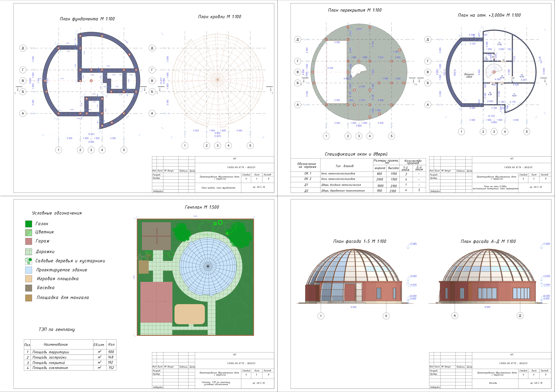Click the 'План кровли М 1:100' title
Image resolution: width=555 pixels, height=392 pixels.
(x=219, y=17)
